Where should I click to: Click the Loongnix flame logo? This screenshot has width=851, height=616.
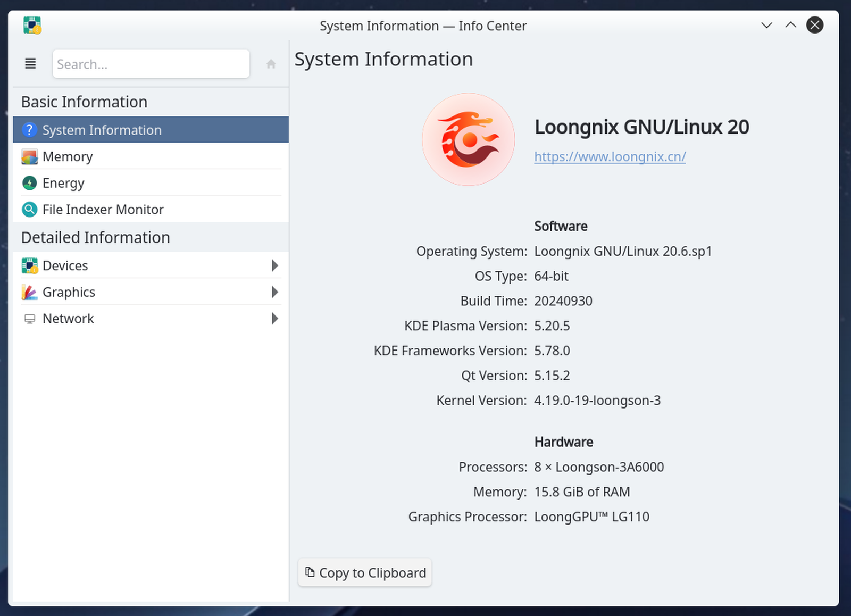tap(468, 139)
